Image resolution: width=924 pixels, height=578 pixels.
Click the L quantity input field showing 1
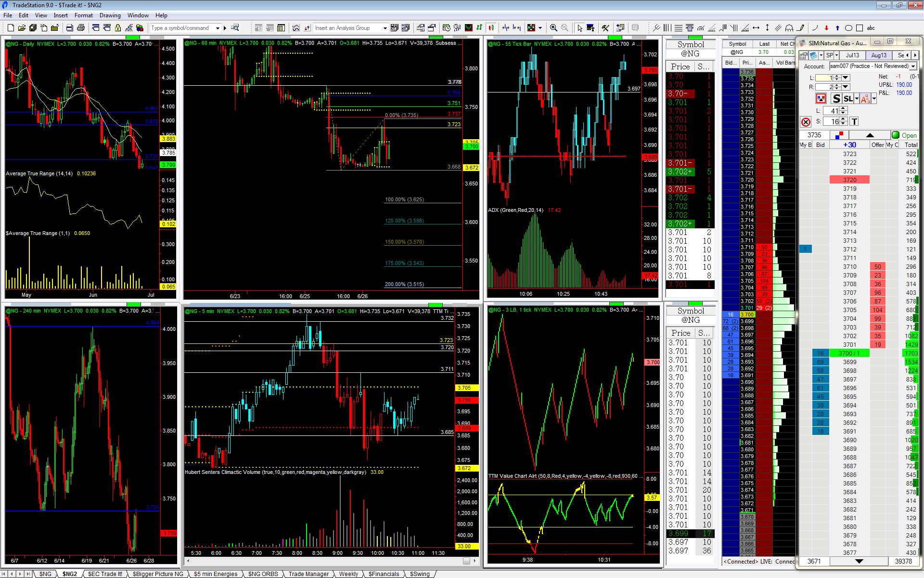tap(824, 78)
